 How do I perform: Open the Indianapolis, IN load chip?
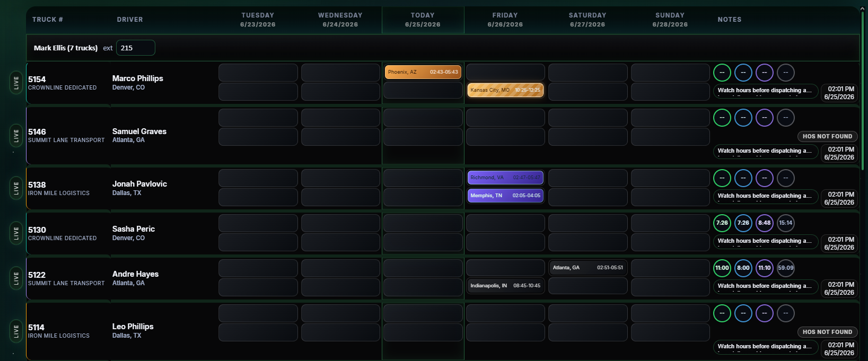505,286
